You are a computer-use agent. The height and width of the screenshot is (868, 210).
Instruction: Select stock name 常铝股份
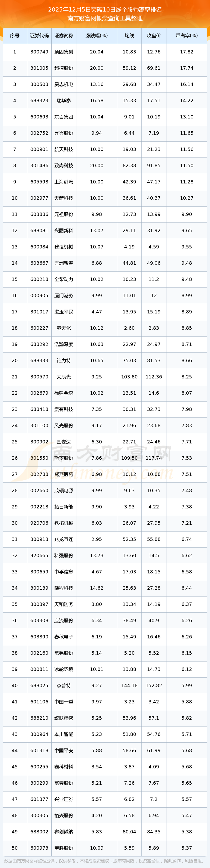click(x=64, y=653)
